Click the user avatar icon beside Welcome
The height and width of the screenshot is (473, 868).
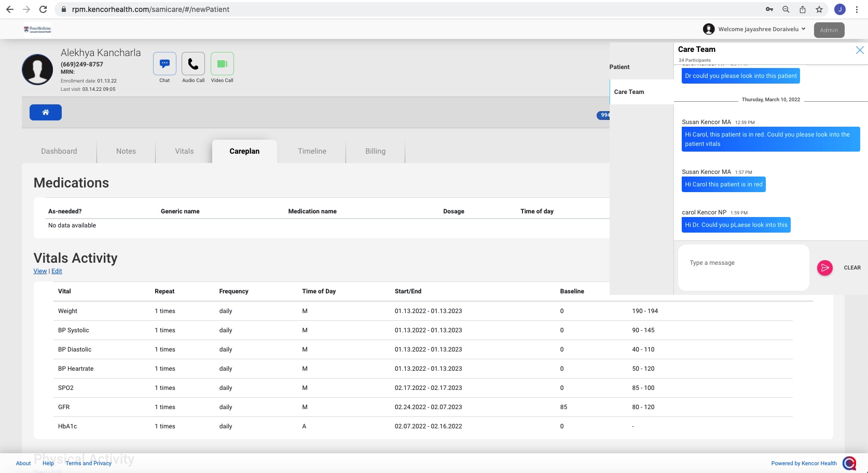[x=709, y=29]
